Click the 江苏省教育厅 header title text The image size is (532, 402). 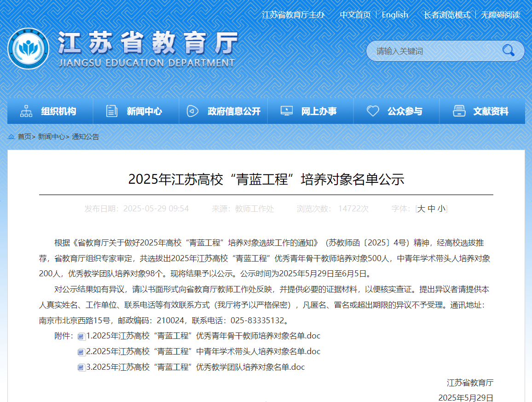coord(148,42)
